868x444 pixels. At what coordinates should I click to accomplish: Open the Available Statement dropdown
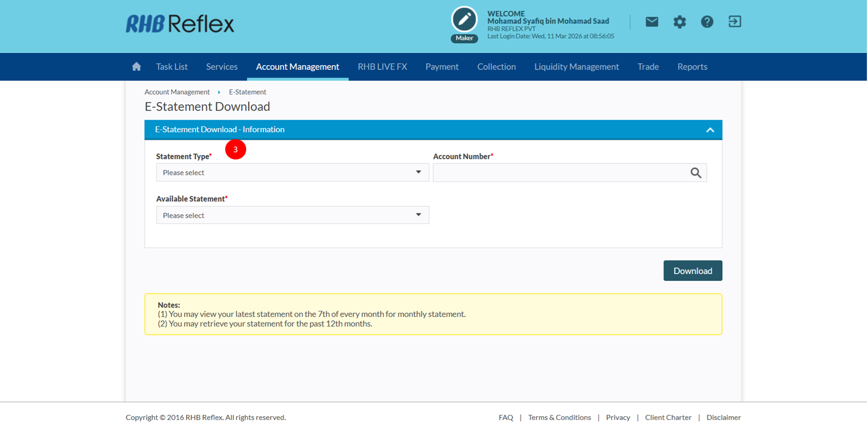tap(292, 215)
